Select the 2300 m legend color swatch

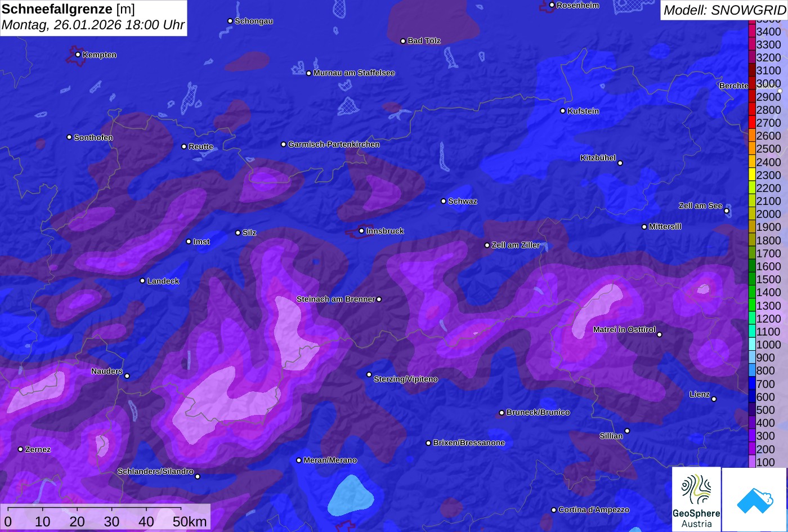coord(751,175)
